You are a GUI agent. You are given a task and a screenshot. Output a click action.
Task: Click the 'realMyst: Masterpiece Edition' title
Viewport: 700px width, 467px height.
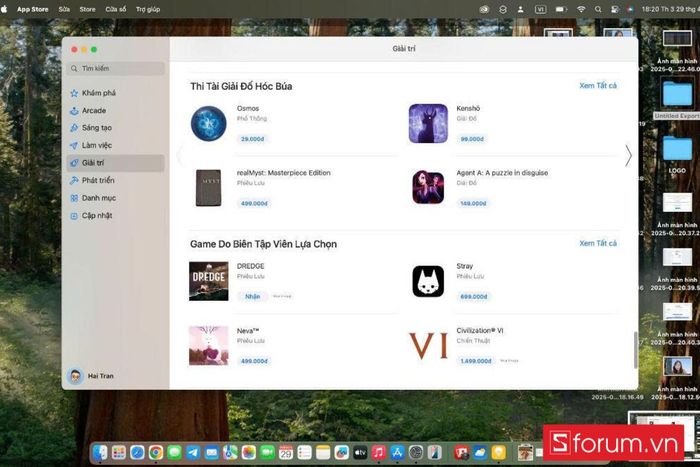(x=283, y=173)
